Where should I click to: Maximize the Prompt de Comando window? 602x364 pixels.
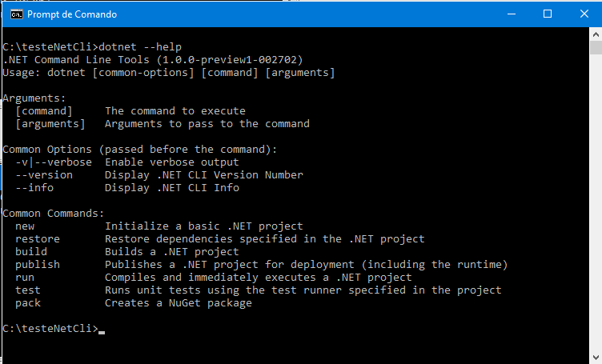click(x=548, y=14)
